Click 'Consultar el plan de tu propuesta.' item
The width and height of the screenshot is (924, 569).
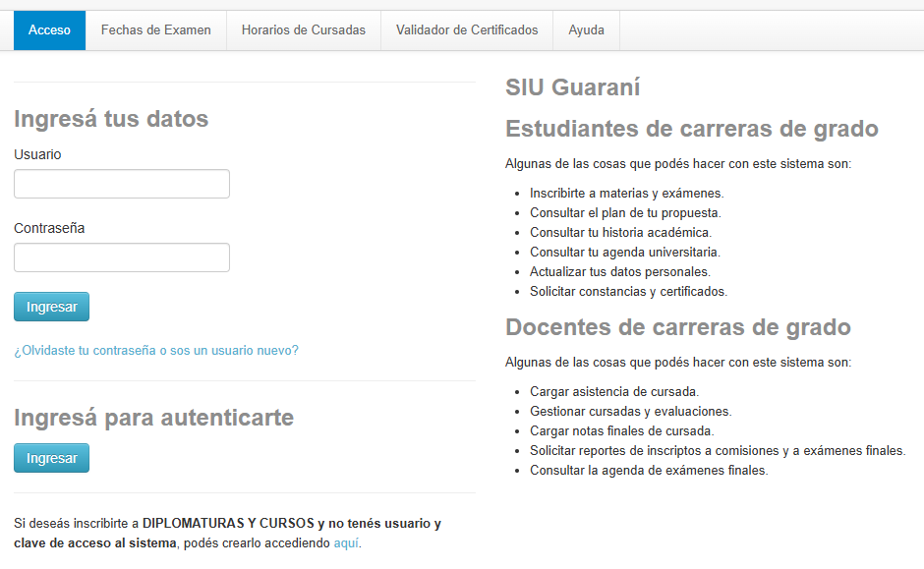(x=625, y=212)
